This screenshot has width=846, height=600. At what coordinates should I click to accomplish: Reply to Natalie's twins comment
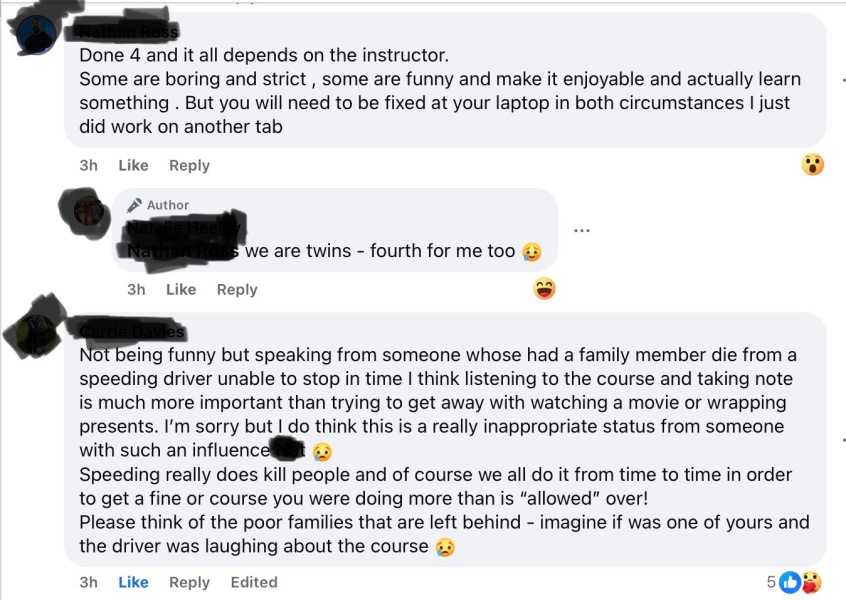coord(237,289)
